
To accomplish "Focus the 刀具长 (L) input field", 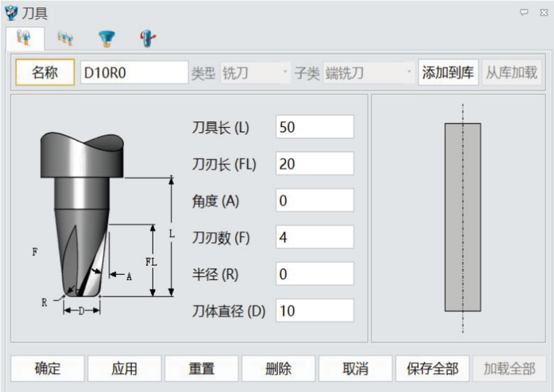I will click(314, 127).
